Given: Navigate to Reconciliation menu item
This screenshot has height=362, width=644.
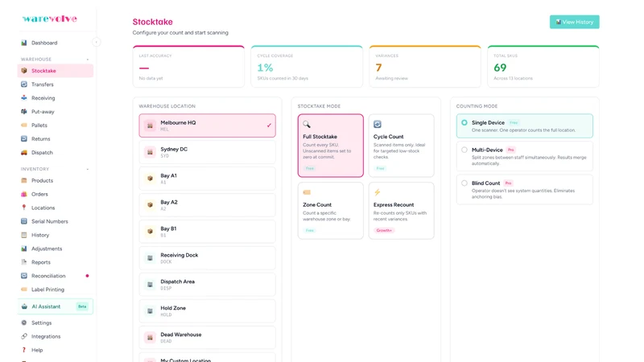Looking at the screenshot, I should (x=56, y=276).
